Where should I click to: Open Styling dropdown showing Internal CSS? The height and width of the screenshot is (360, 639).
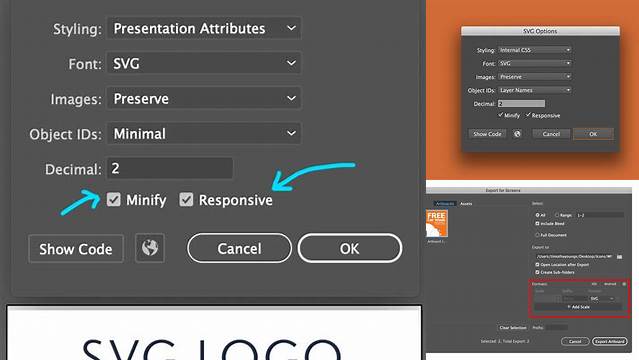click(535, 50)
